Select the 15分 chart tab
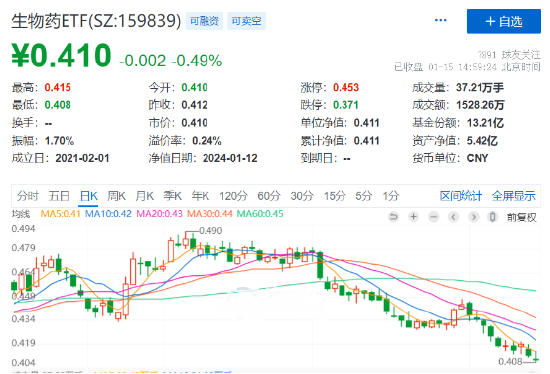Image resolution: width=550 pixels, height=374 pixels. coord(334,196)
